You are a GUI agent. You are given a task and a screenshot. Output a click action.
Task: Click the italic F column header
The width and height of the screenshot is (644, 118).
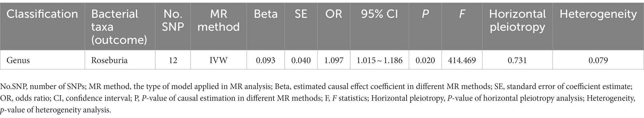point(462,14)
